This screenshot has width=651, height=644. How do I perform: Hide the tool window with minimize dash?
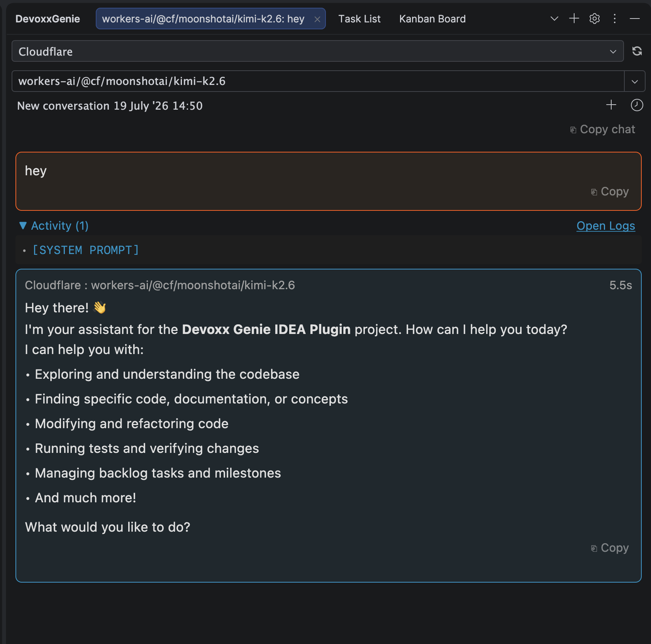coord(635,19)
